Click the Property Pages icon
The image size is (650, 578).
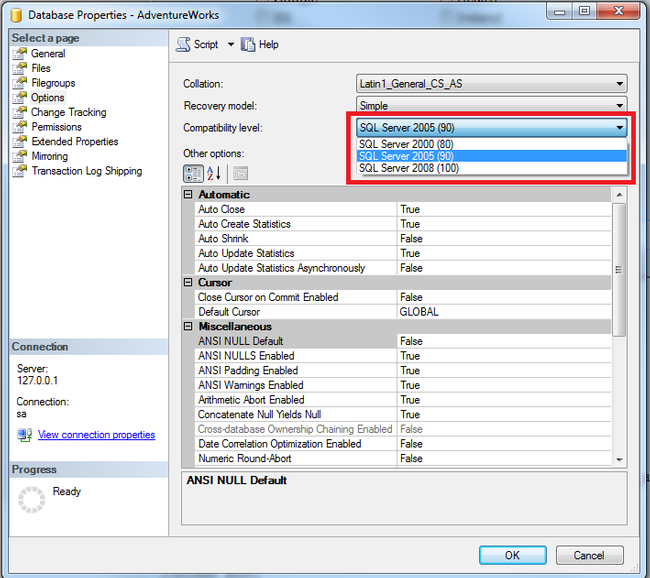click(240, 173)
